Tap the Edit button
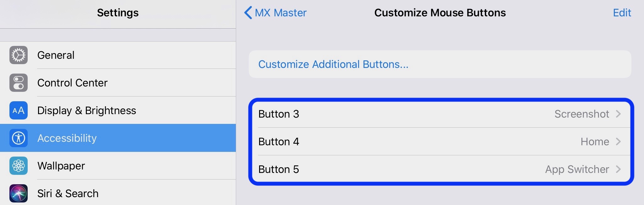This screenshot has width=644, height=205. pos(622,13)
